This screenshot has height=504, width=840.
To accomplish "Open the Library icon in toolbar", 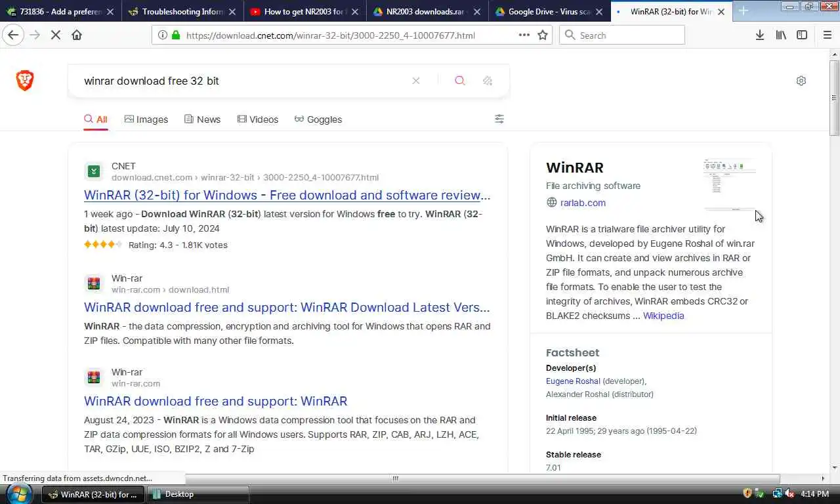I will click(x=781, y=35).
